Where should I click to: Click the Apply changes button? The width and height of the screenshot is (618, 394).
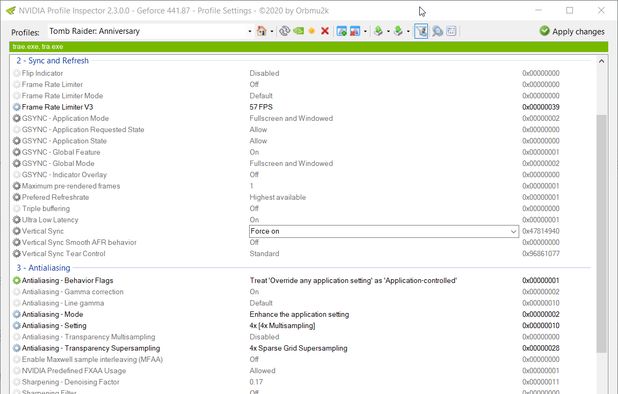pos(572,32)
